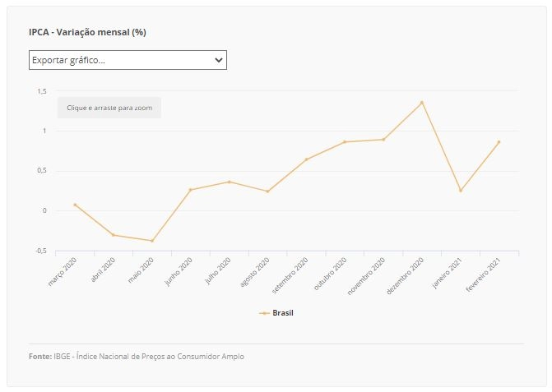The width and height of the screenshot is (552, 392).
Task: Click the junho 2020 data point
Action: click(x=191, y=190)
